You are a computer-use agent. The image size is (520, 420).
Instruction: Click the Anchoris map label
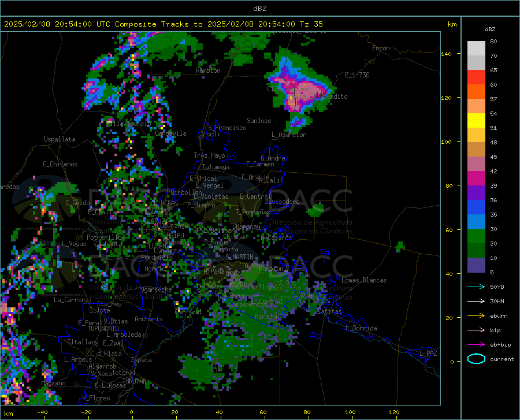(148, 319)
